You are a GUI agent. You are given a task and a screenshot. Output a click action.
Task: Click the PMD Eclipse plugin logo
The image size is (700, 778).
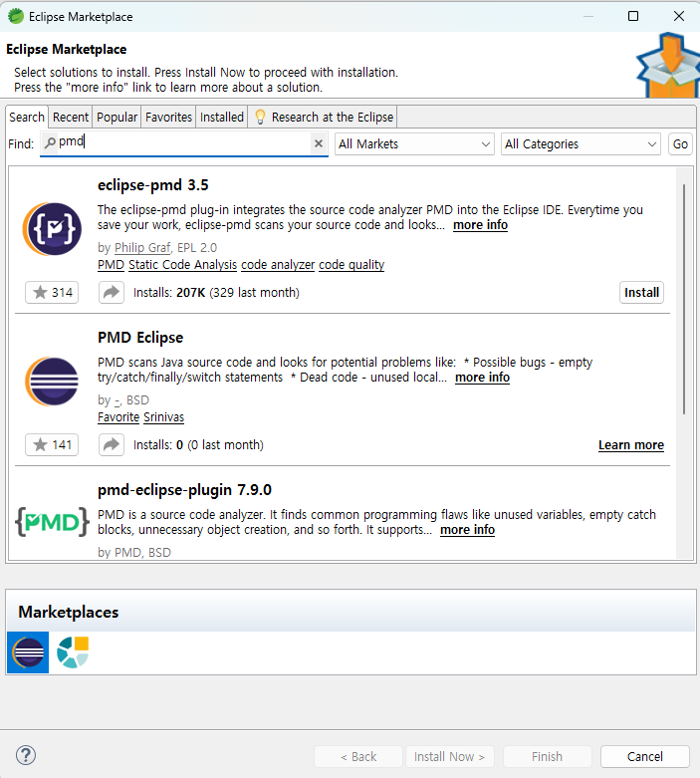coord(52,382)
